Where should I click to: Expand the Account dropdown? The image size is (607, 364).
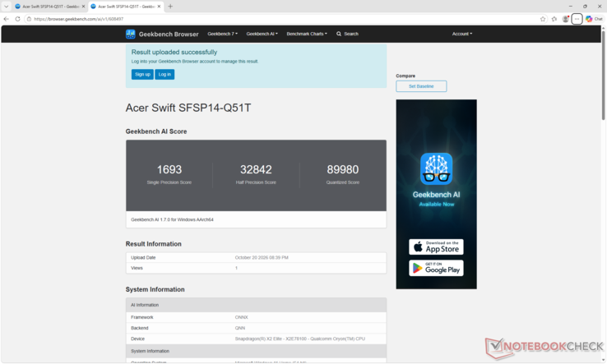pyautogui.click(x=462, y=34)
